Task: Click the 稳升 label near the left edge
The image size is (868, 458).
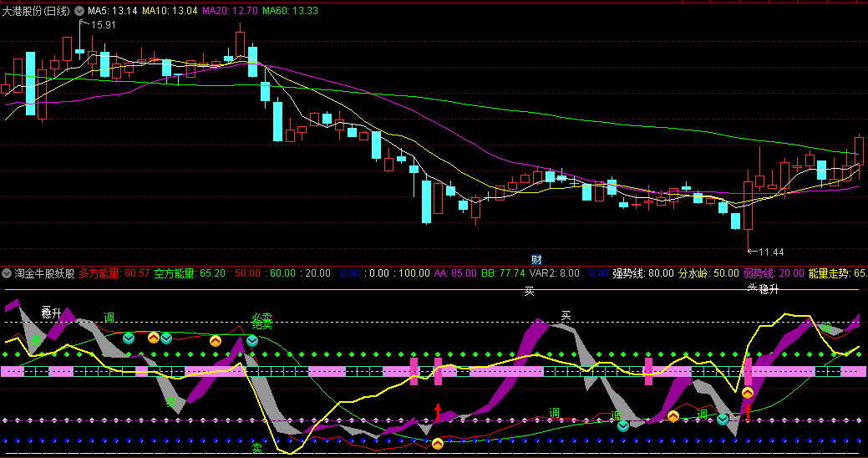Action: click(x=52, y=313)
